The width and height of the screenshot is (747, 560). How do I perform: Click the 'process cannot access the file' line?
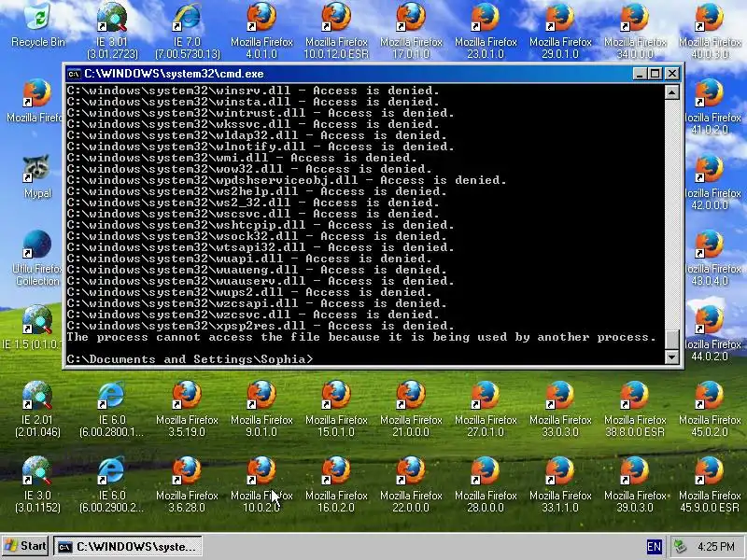[361, 337]
